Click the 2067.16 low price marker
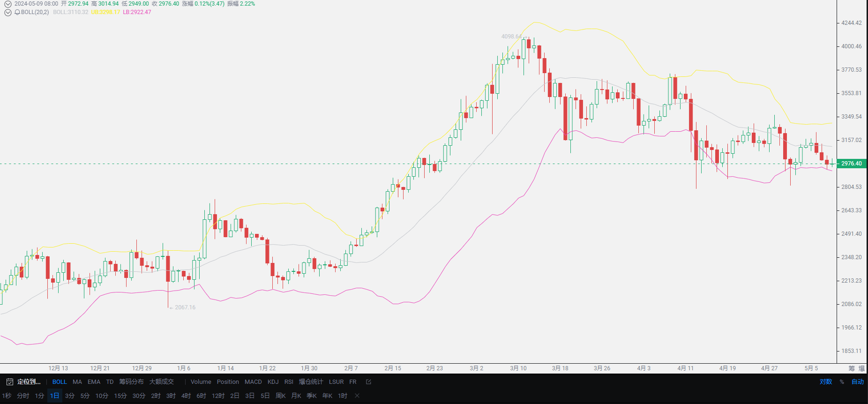 tap(185, 307)
